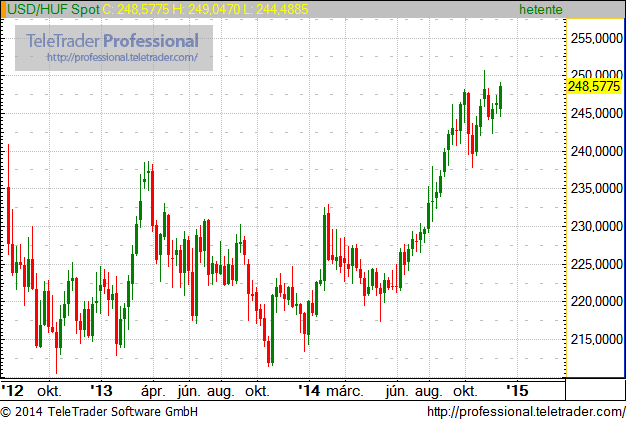Click the 240,0000 price axis label
The height and width of the screenshot is (421, 626).
pyautogui.click(x=596, y=151)
